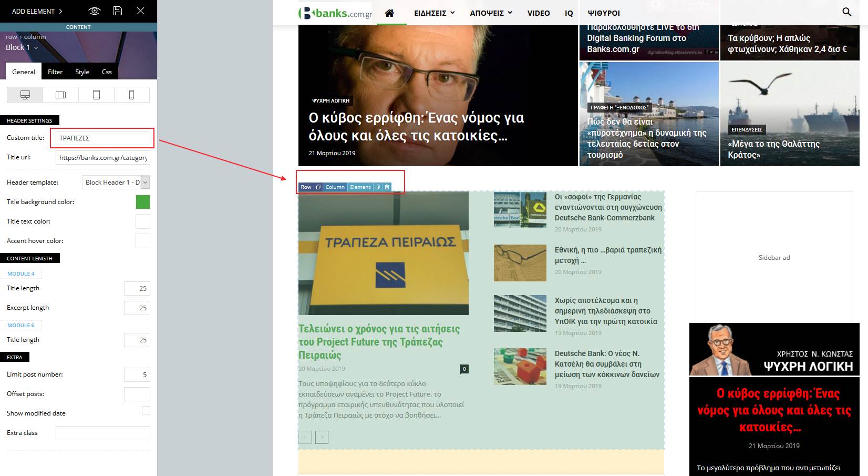Click the Limit post number field
This screenshot has width=868, height=476.
click(x=137, y=374)
